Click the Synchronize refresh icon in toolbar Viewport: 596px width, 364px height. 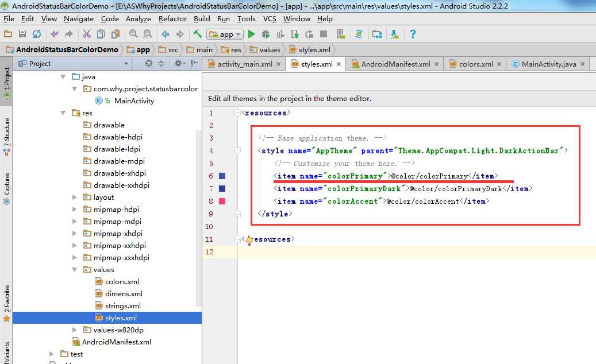pyautogui.click(x=37, y=34)
